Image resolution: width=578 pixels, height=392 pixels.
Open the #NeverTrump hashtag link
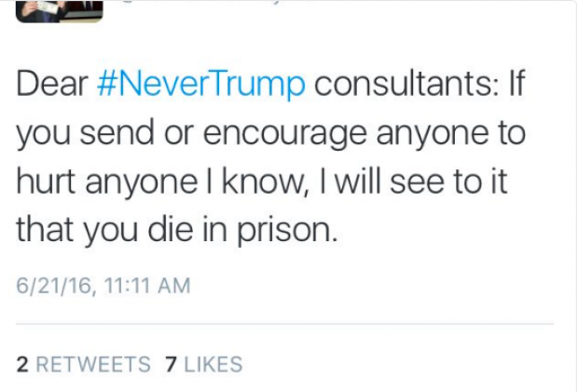coord(200,84)
